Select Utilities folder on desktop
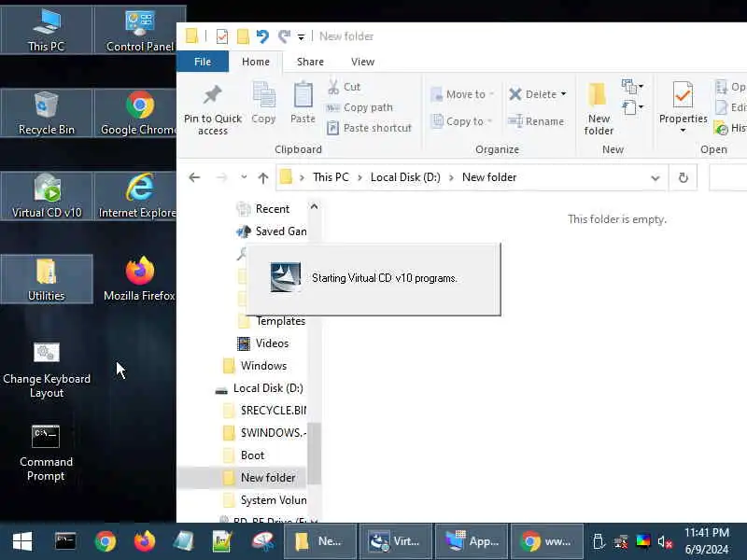747x560 pixels. 46,279
